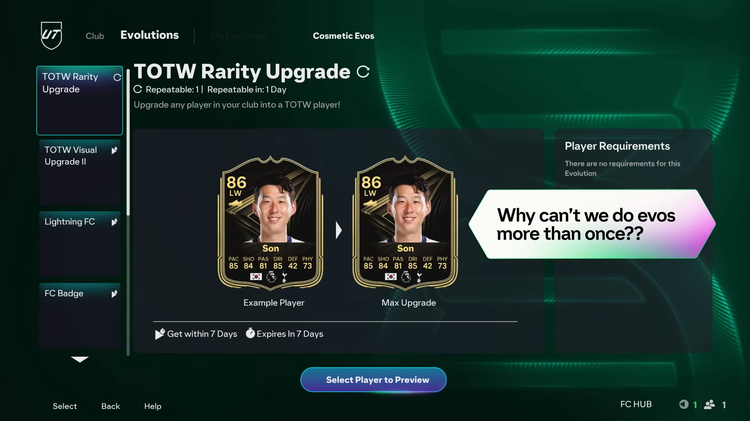Go Back using the footer option
Screen dimensions: 750x421
pyautogui.click(x=110, y=406)
